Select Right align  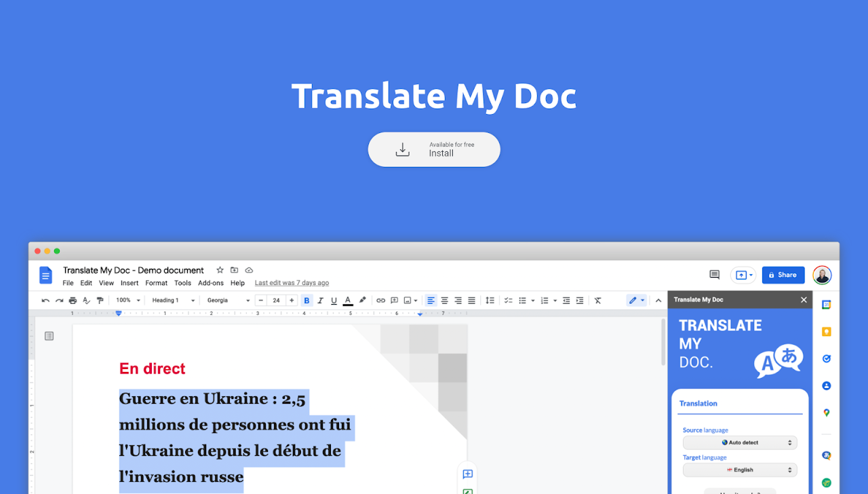click(x=458, y=301)
